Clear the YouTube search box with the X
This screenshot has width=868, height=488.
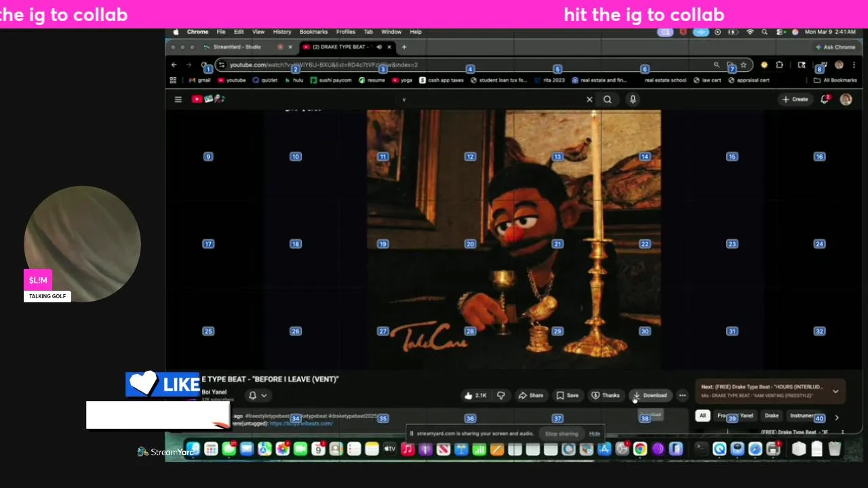pyautogui.click(x=589, y=99)
